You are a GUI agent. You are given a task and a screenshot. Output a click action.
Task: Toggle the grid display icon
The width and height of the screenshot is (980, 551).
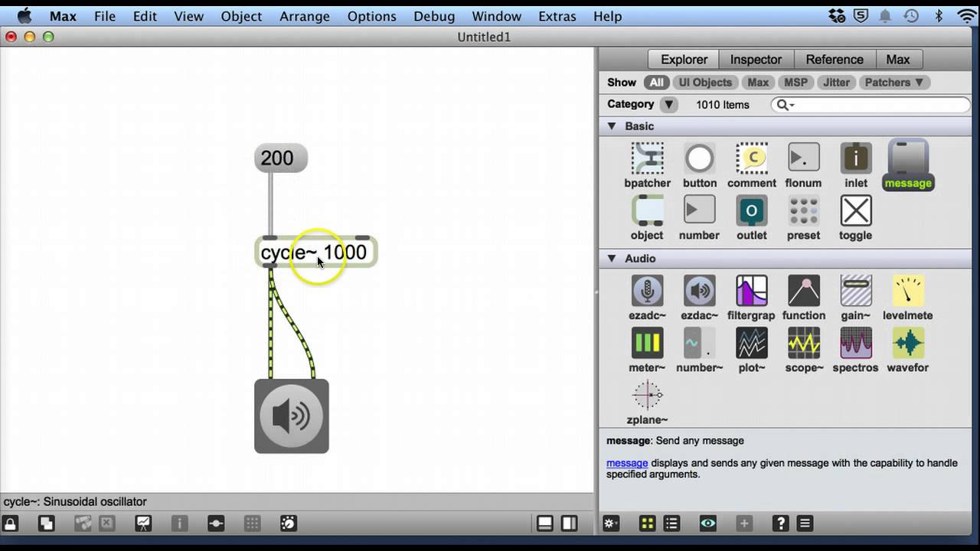[252, 523]
